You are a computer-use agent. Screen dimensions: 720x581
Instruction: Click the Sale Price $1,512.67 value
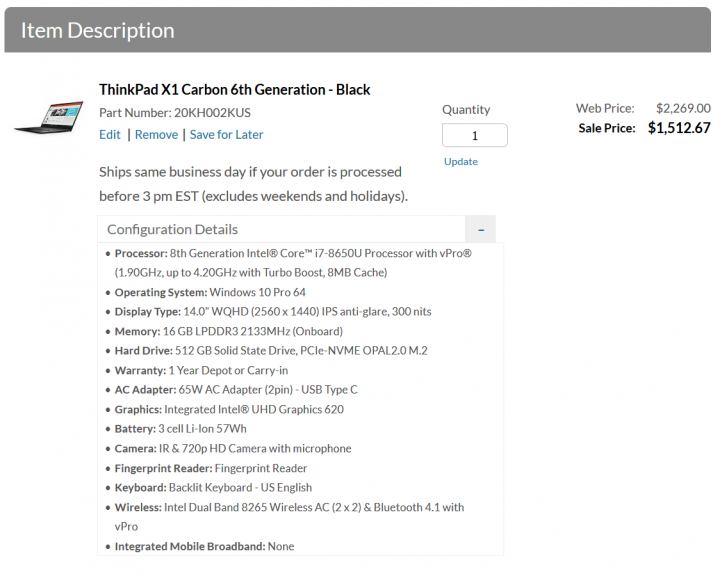click(679, 128)
